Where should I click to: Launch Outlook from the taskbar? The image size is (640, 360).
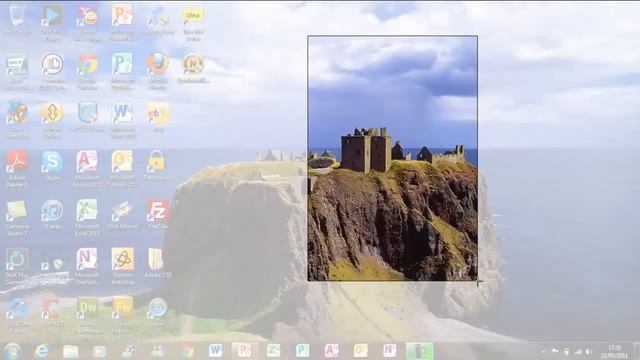tap(361, 350)
